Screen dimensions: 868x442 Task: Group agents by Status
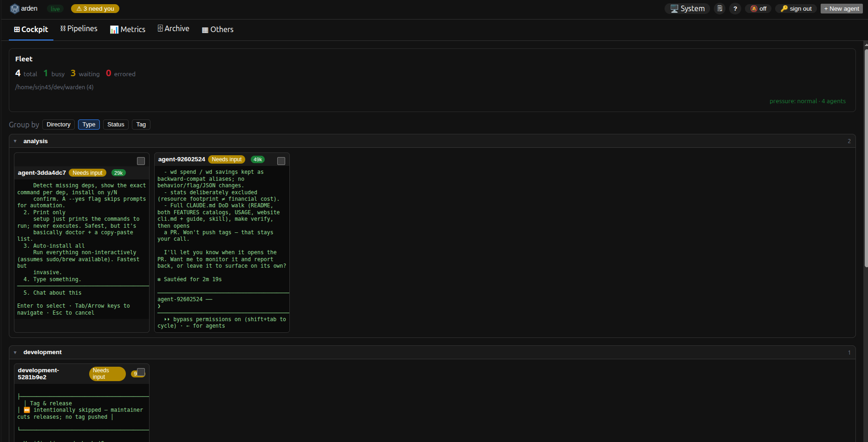116,125
